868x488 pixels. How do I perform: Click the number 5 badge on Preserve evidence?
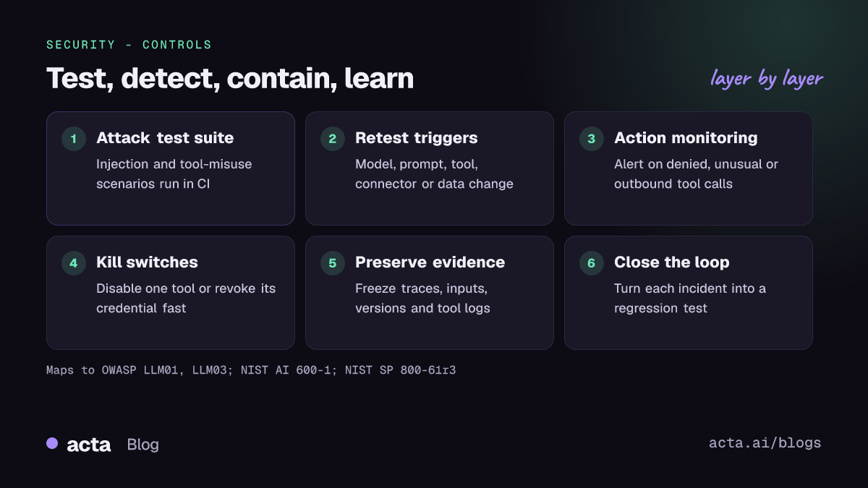[x=332, y=263]
